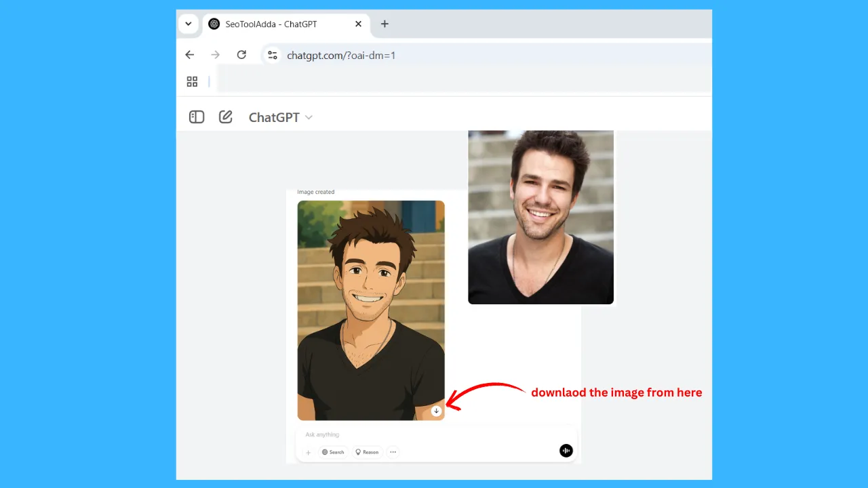
Task: Click the Image created label
Action: pyautogui.click(x=315, y=192)
